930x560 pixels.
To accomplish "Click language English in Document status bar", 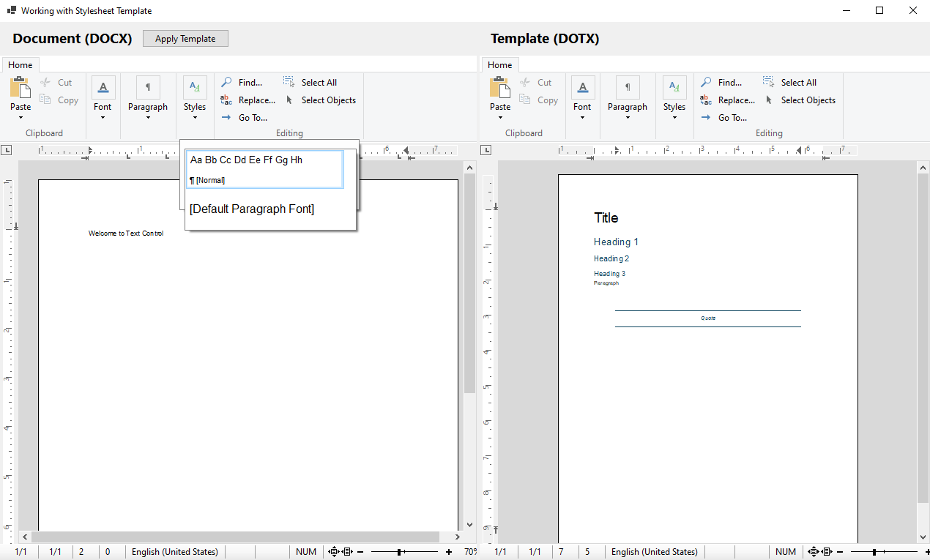I will [x=175, y=552].
